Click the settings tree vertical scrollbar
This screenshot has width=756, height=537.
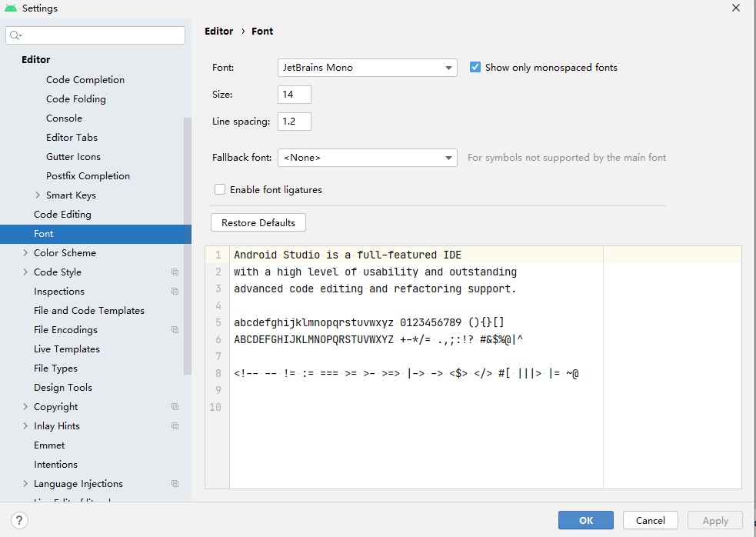click(188, 246)
